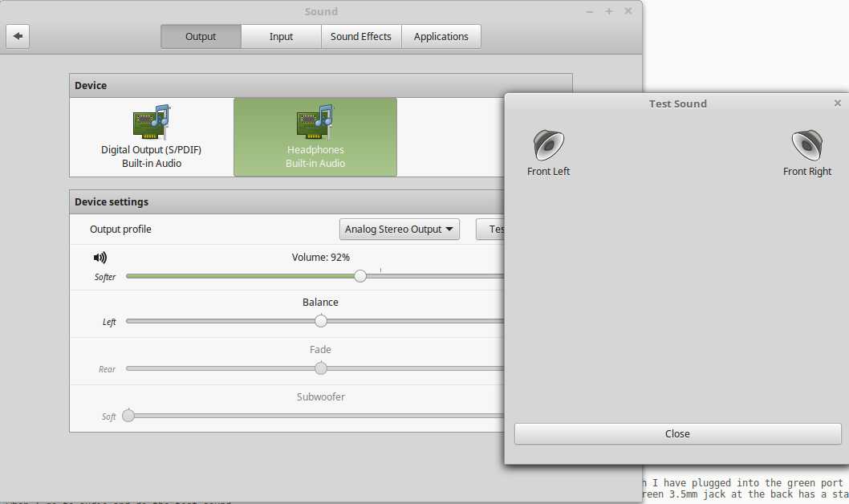Maximize the Sound window
This screenshot has height=504, width=849.
(x=609, y=11)
